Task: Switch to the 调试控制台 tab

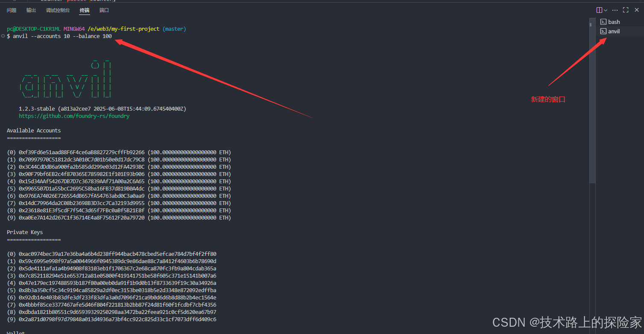Action: pos(58,10)
